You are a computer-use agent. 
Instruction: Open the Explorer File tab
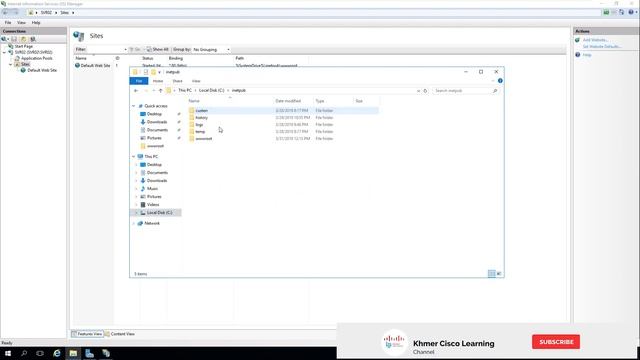coord(139,81)
